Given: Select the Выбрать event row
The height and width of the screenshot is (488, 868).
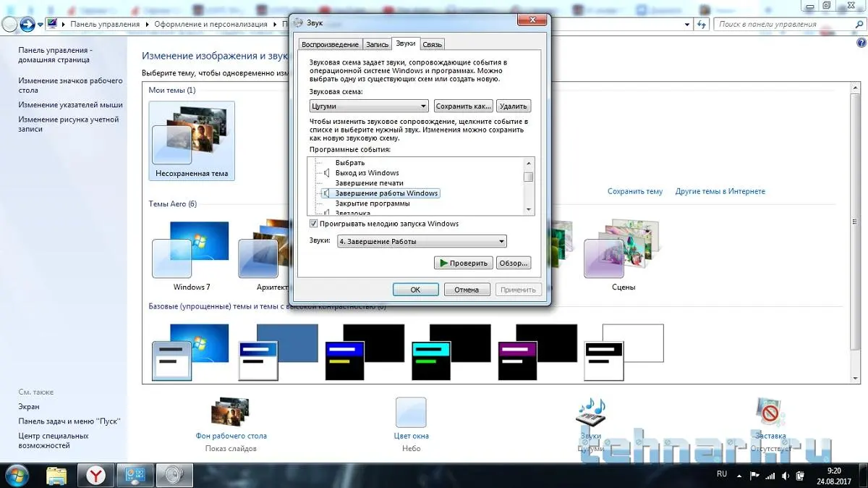Looking at the screenshot, I should [x=350, y=163].
